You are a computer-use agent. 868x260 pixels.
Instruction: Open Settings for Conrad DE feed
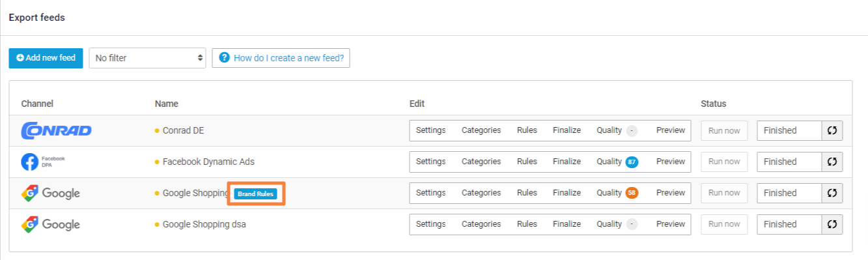point(431,130)
